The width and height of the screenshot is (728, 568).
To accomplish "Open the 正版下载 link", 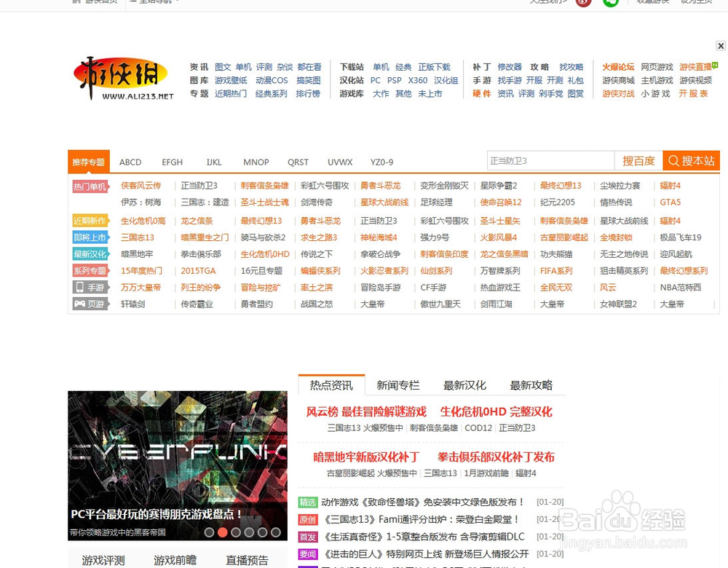I will 434,67.
